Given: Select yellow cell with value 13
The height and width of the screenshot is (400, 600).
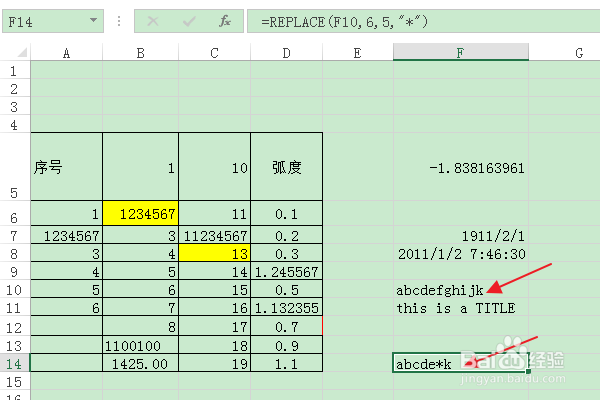Looking at the screenshot, I should point(214,253).
